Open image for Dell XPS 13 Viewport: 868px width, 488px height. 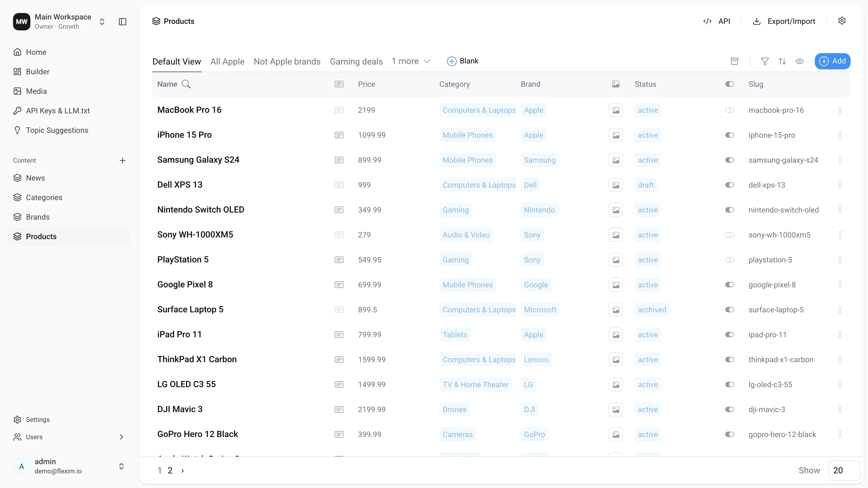coord(616,185)
